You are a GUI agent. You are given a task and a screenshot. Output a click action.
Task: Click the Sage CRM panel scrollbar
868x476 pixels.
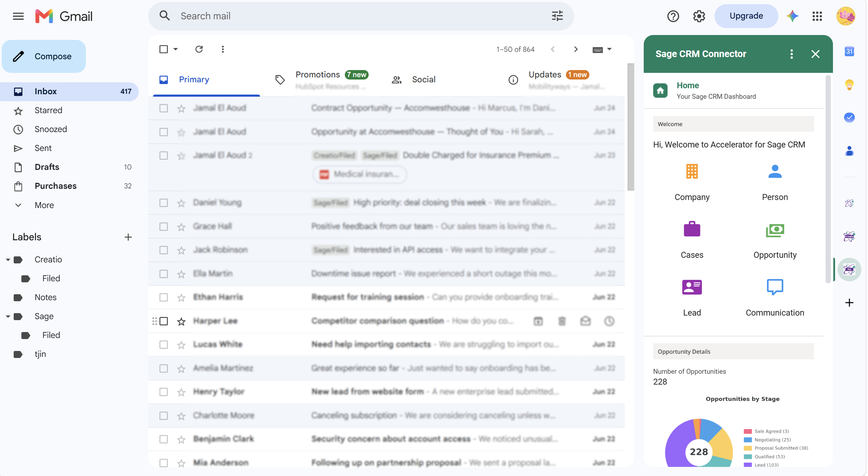828,179
